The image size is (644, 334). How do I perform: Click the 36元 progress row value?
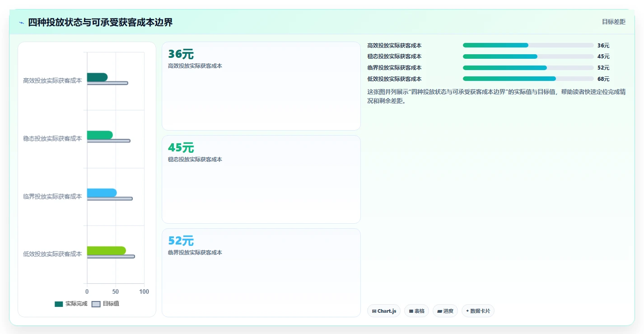(603, 46)
